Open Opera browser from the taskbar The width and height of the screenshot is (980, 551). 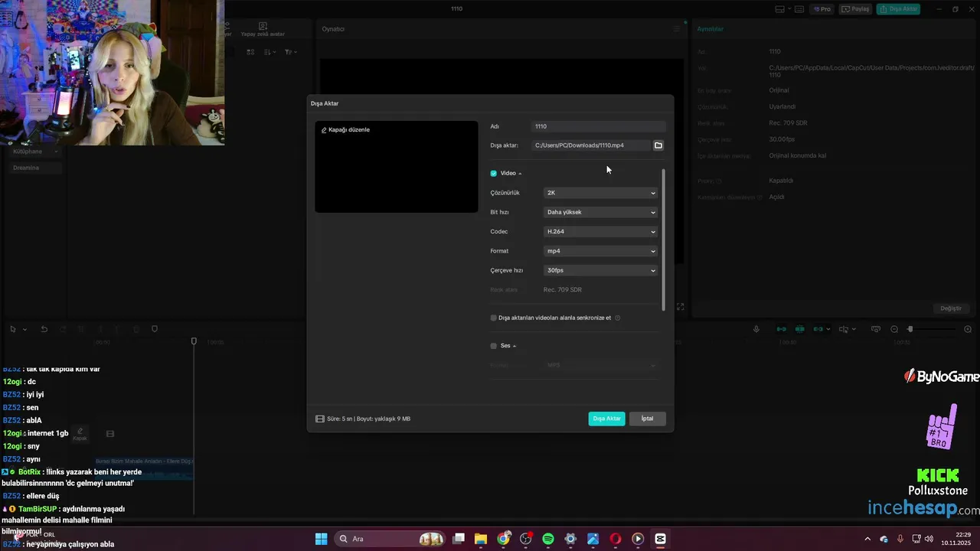tap(615, 539)
